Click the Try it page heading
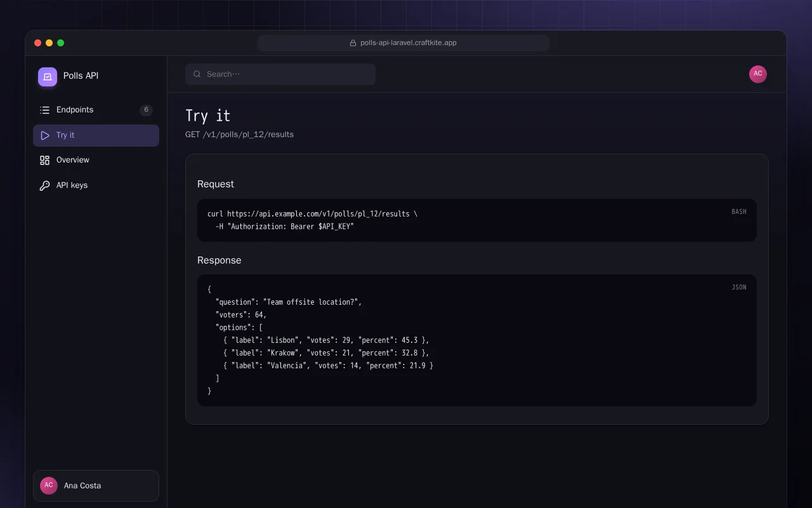This screenshot has width=812, height=508. (x=208, y=116)
